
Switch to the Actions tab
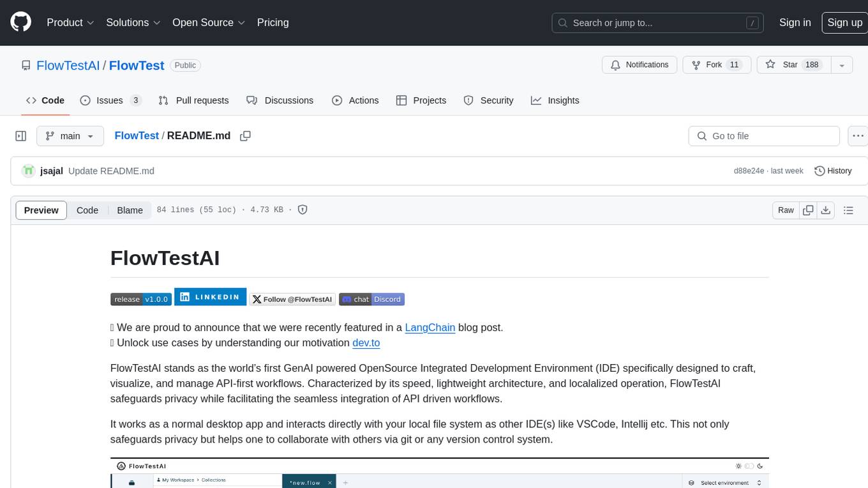click(x=355, y=100)
